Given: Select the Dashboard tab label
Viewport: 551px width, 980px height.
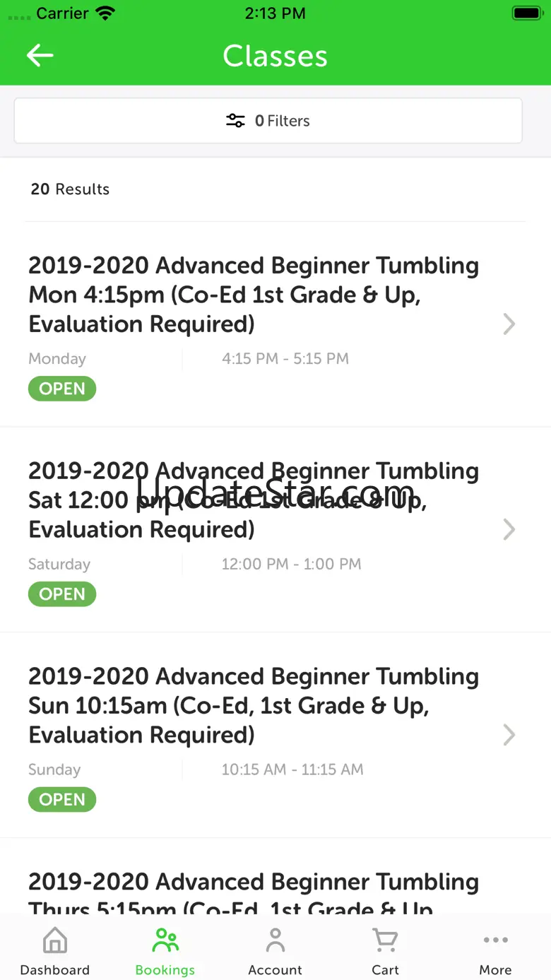Looking at the screenshot, I should click(55, 970).
